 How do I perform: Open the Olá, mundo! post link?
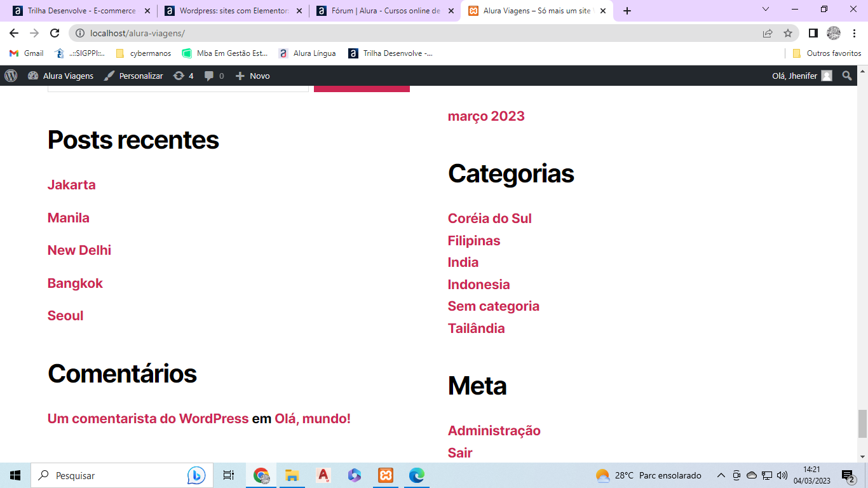tap(313, 419)
